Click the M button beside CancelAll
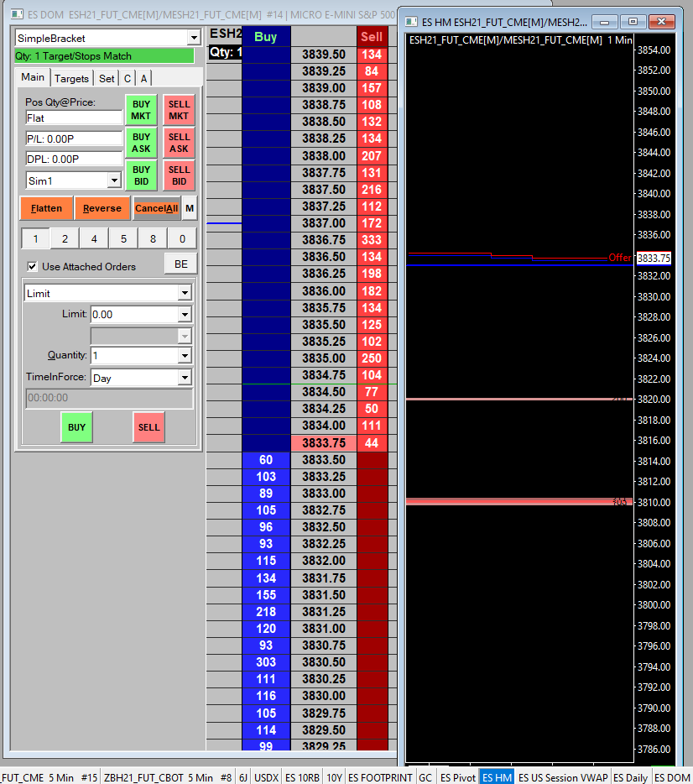This screenshot has width=693, height=784. tap(190, 208)
